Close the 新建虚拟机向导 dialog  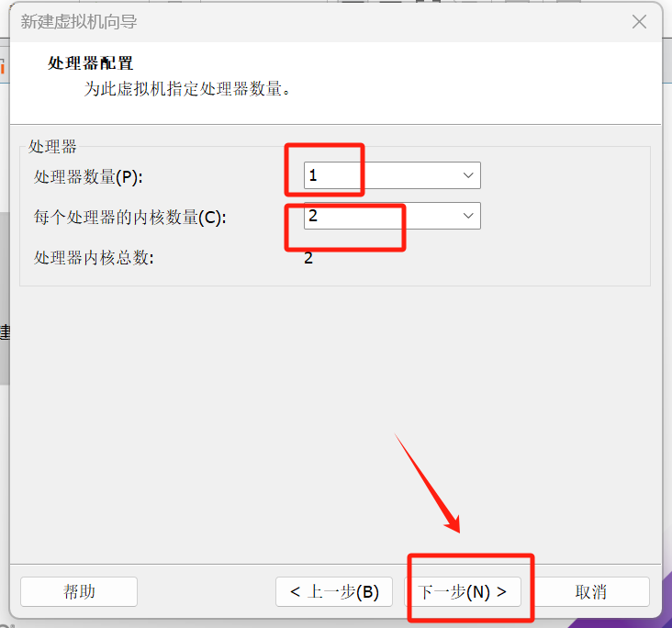pyautogui.click(x=639, y=21)
